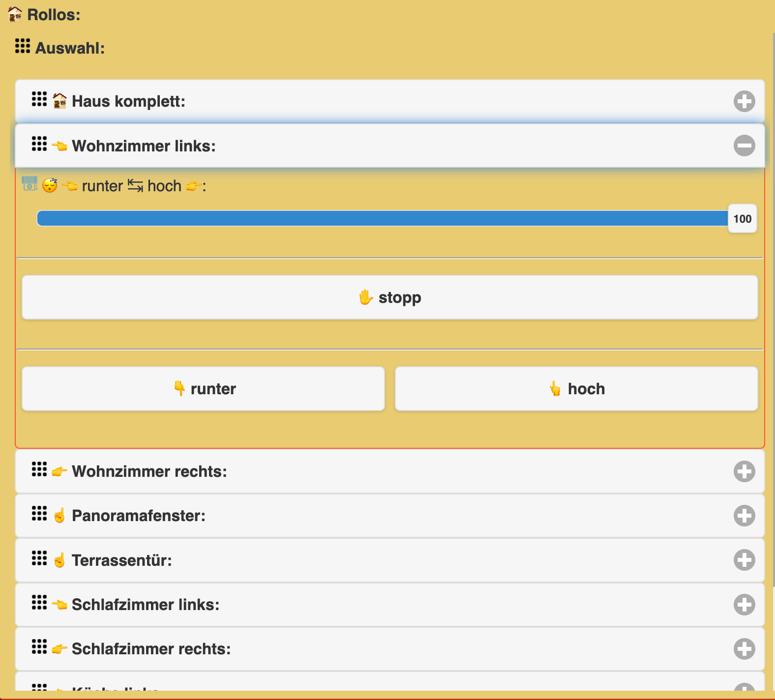Click the runter button
The height and width of the screenshot is (700, 775).
click(x=204, y=389)
